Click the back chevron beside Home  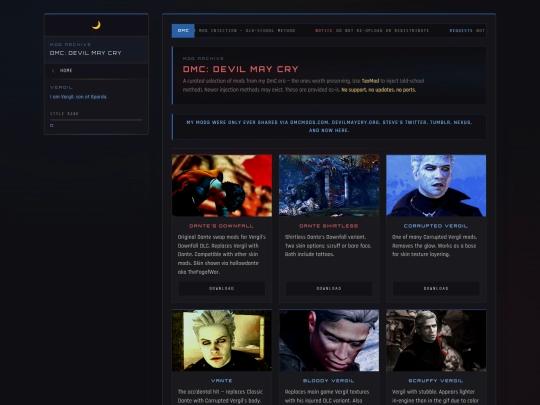pyautogui.click(x=53, y=71)
